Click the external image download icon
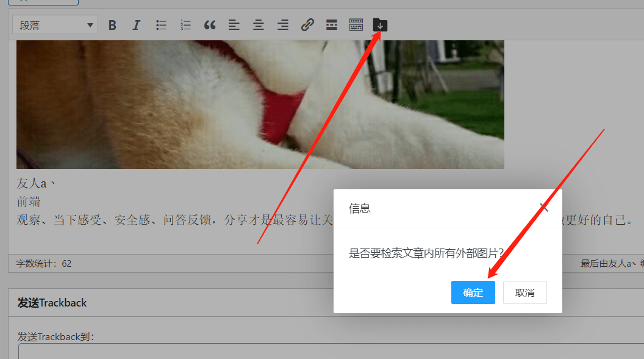 tap(380, 24)
